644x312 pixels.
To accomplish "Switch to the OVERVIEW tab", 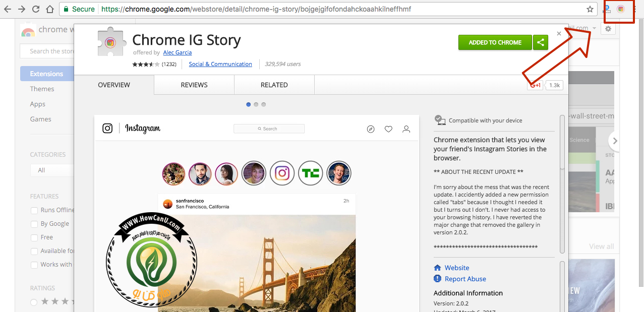I will point(114,85).
